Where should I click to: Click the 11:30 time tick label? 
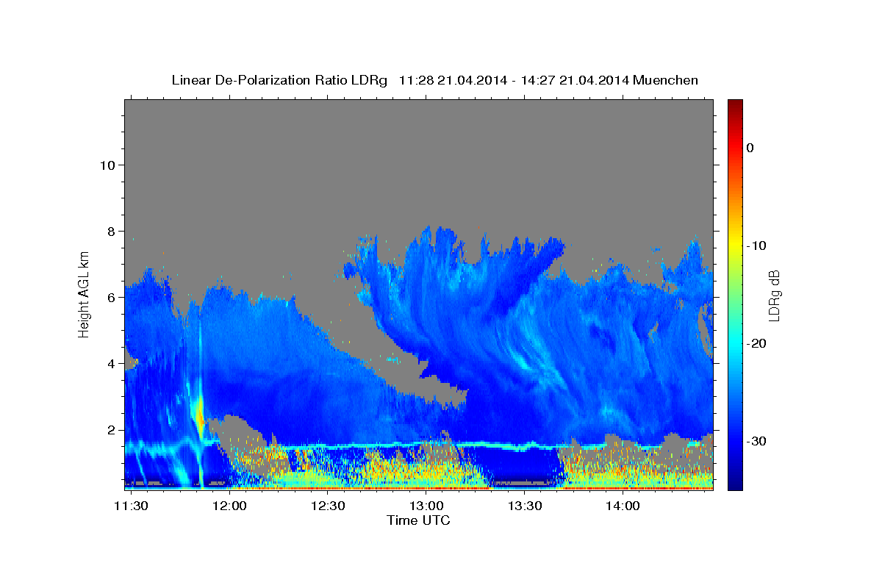click(x=132, y=506)
